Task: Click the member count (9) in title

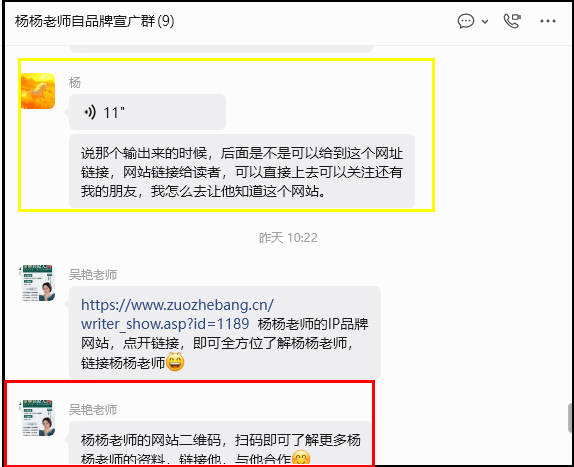Action: coord(166,21)
